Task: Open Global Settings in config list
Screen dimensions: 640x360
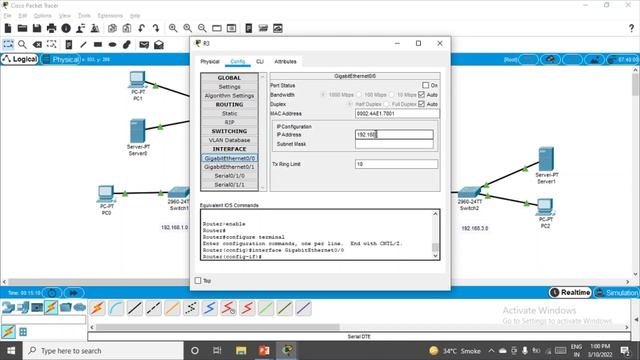Action: pyautogui.click(x=229, y=87)
